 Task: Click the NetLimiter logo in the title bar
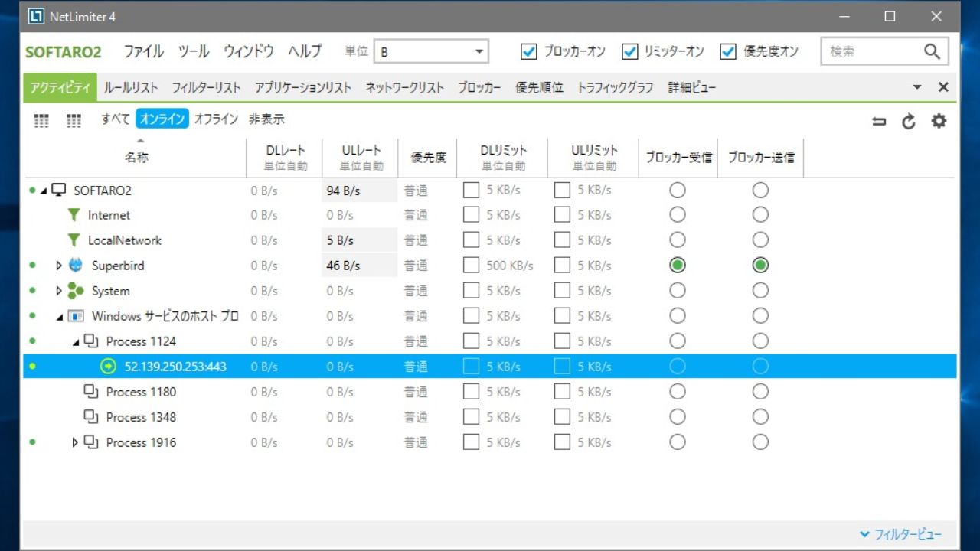point(35,16)
